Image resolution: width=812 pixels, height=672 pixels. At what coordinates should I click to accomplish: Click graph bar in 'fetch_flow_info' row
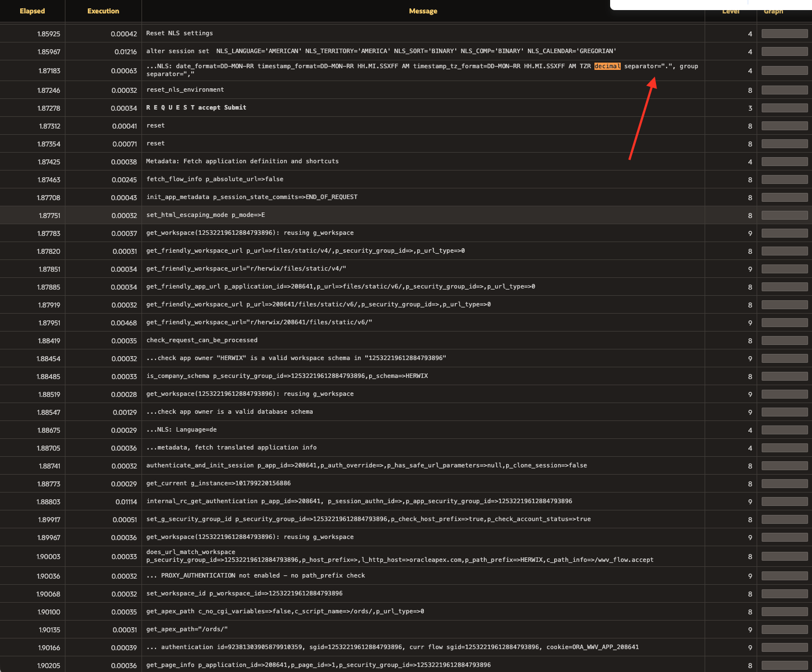[x=785, y=179]
